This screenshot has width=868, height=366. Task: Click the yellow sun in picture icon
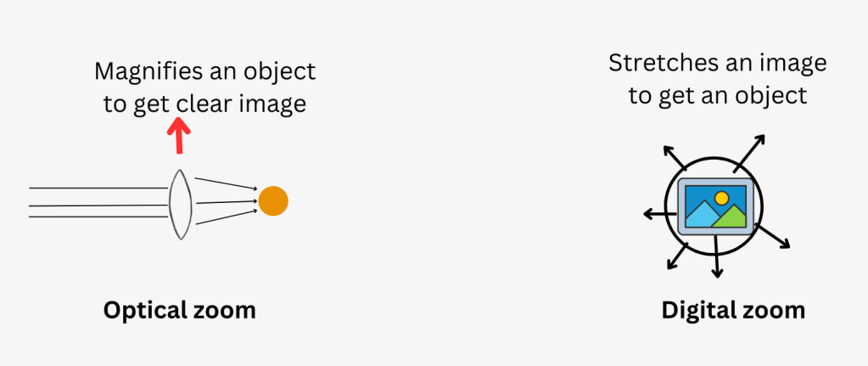pyautogui.click(x=721, y=198)
